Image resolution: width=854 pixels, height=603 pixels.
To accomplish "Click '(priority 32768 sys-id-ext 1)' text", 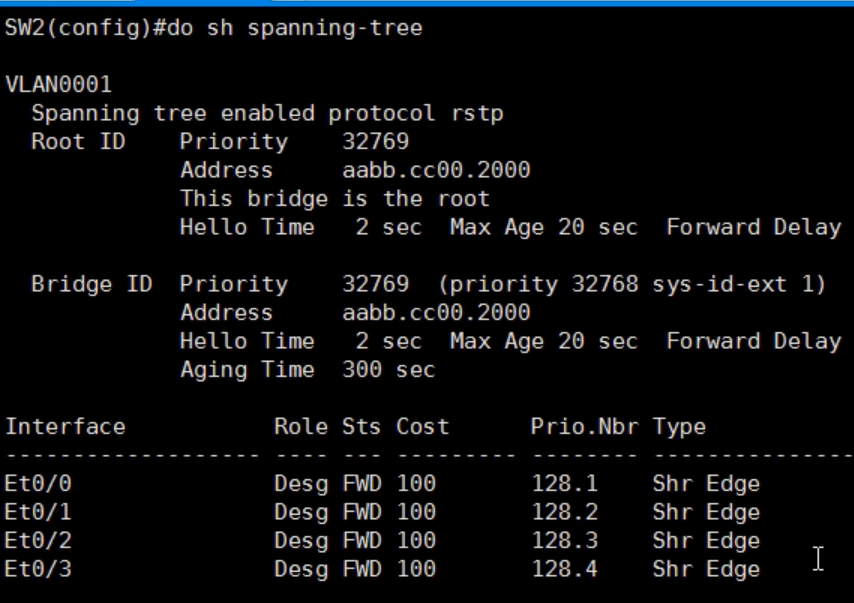I will [x=632, y=284].
